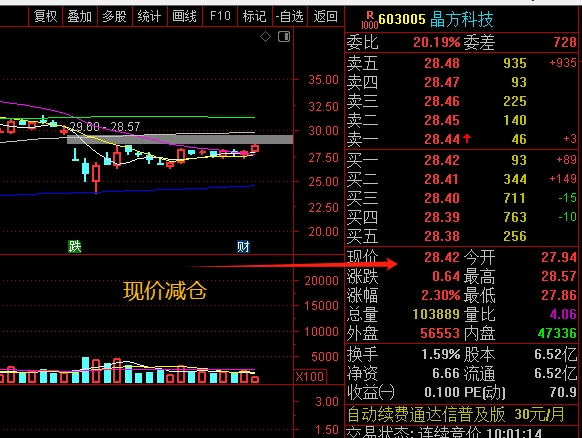582x438 pixels.
Task: Select 买一 price 28.42
Action: [442, 160]
